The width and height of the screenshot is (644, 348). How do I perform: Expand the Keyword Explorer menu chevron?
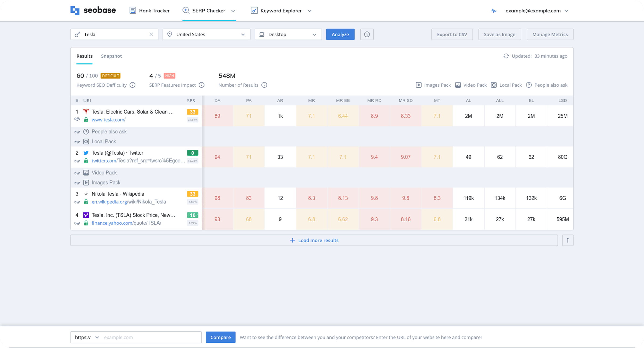(310, 11)
